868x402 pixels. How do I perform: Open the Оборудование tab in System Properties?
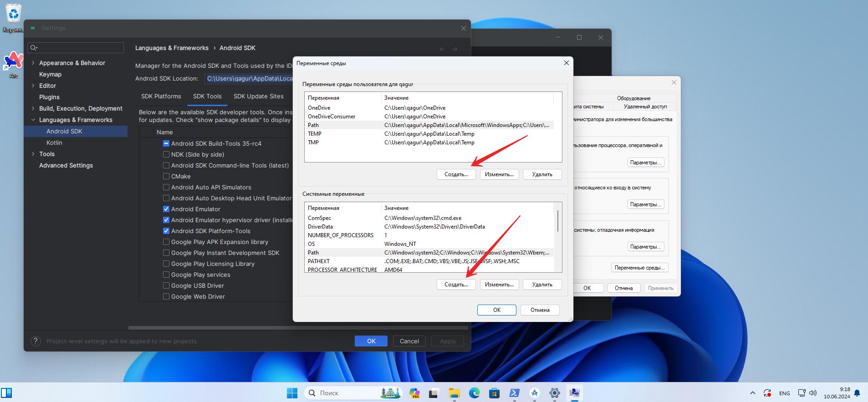(633, 98)
